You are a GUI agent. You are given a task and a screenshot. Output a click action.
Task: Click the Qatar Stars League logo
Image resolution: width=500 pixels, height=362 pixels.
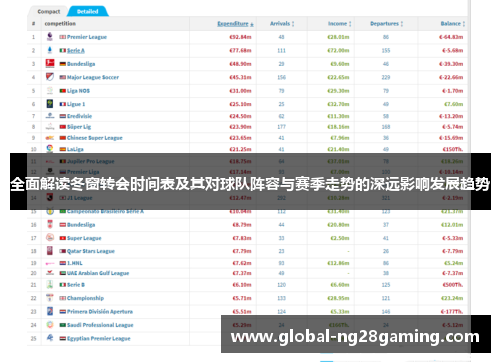coord(50,251)
